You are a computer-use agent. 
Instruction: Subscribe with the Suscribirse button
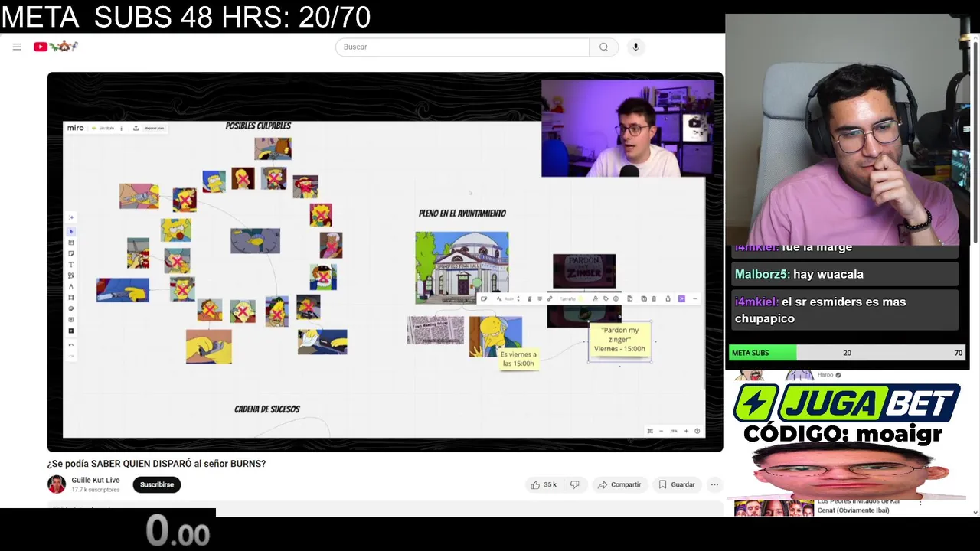[x=157, y=484]
